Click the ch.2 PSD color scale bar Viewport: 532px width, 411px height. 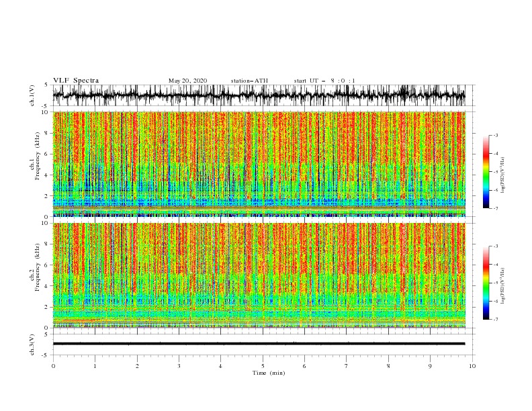tap(486, 283)
